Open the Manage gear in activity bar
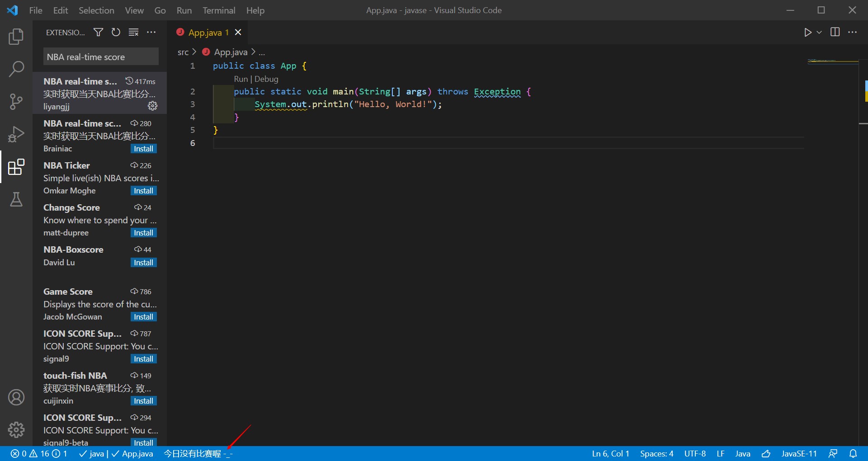The image size is (868, 461). (16, 430)
